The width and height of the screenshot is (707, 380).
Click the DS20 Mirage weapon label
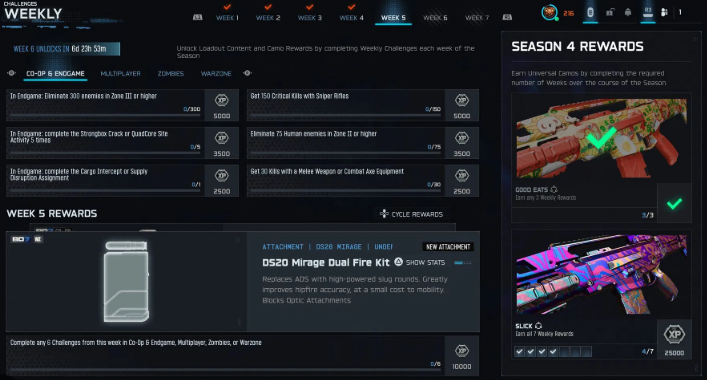point(339,247)
